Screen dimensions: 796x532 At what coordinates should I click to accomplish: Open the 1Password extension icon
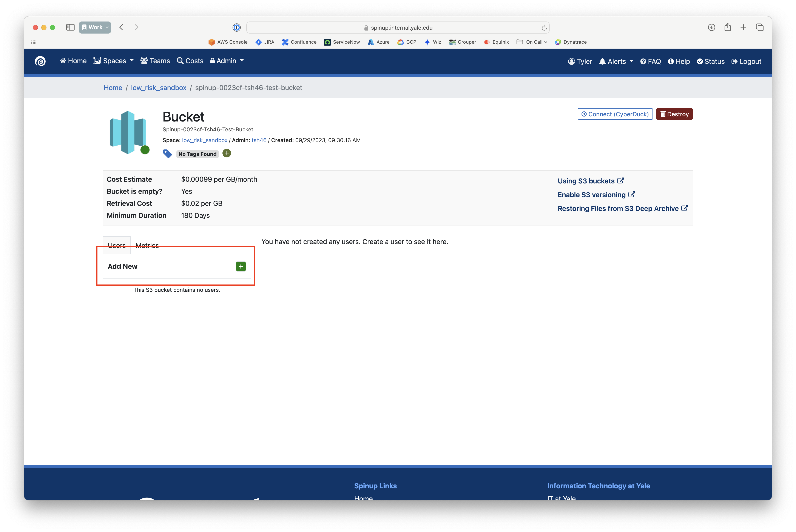pyautogui.click(x=237, y=28)
